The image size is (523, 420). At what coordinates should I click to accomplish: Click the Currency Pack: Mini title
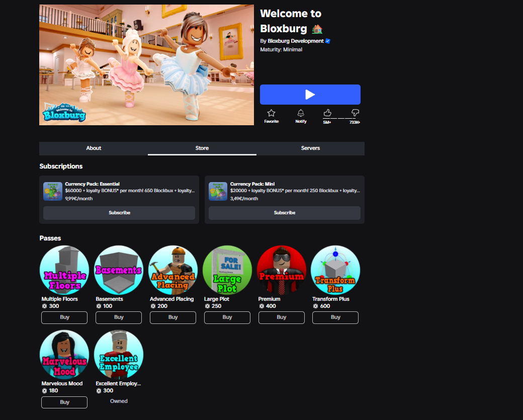click(252, 184)
